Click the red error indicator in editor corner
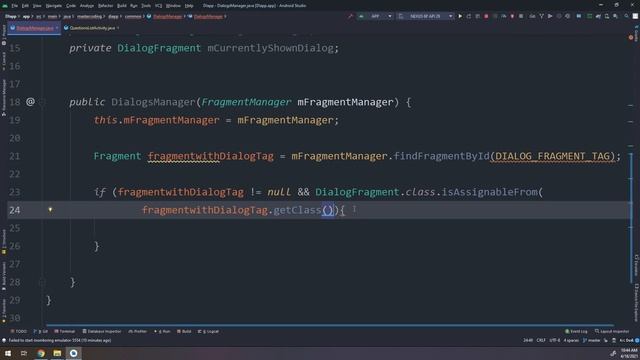The width and height of the screenshot is (640, 360). (631, 38)
